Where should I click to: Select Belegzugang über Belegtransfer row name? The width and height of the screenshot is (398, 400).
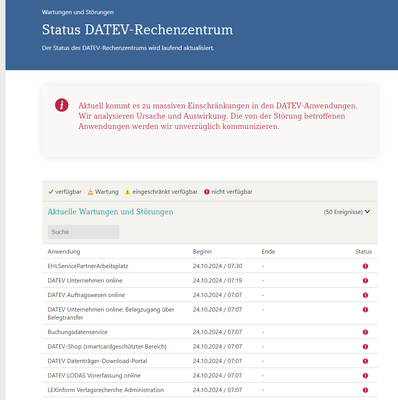pos(111,314)
